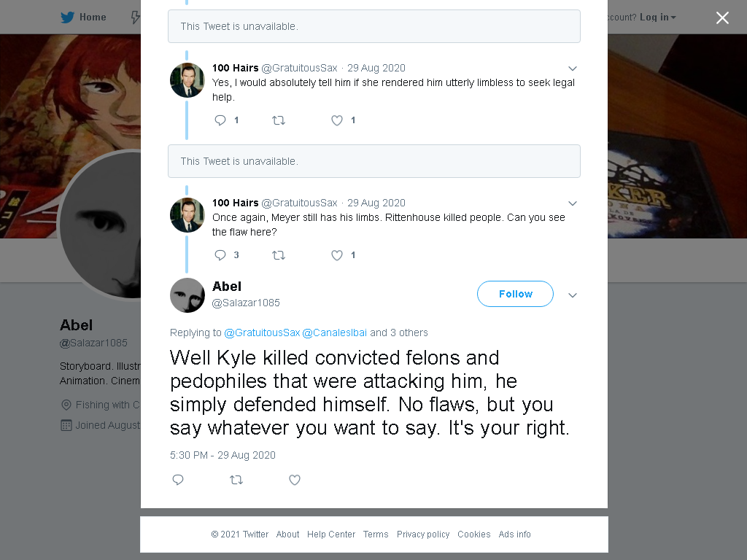This screenshot has height=560, width=747.
Task: Open the lightning bolt Moments icon
Action: [x=136, y=17]
